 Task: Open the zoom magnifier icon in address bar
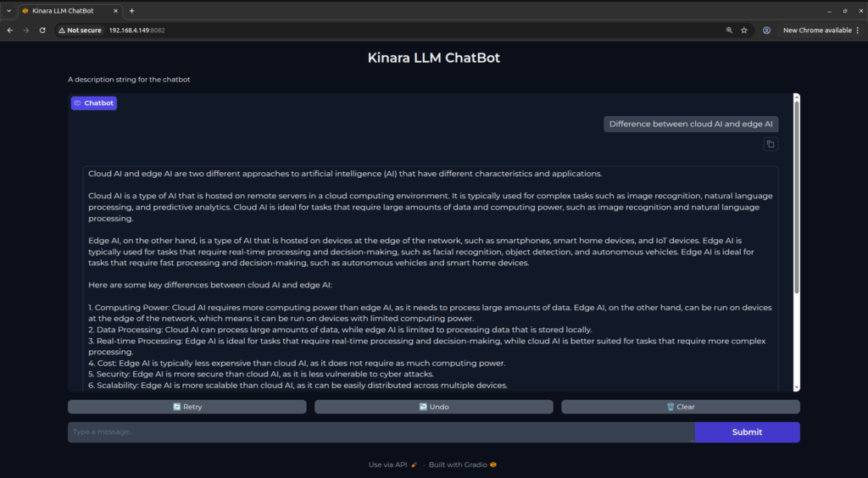click(x=730, y=31)
